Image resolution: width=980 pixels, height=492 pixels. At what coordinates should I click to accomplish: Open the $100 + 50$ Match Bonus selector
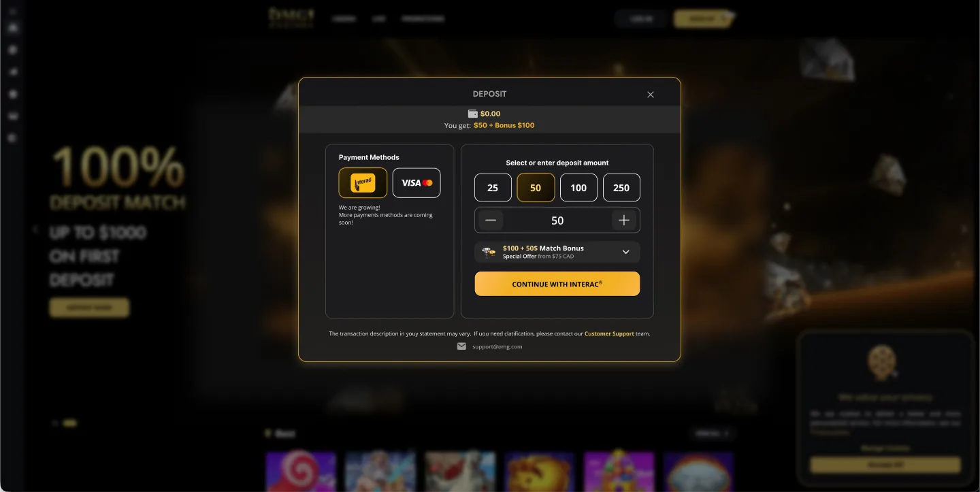click(557, 252)
